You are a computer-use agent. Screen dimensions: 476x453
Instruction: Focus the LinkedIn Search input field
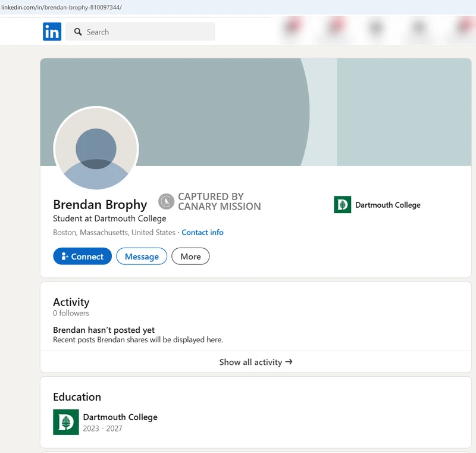point(149,32)
